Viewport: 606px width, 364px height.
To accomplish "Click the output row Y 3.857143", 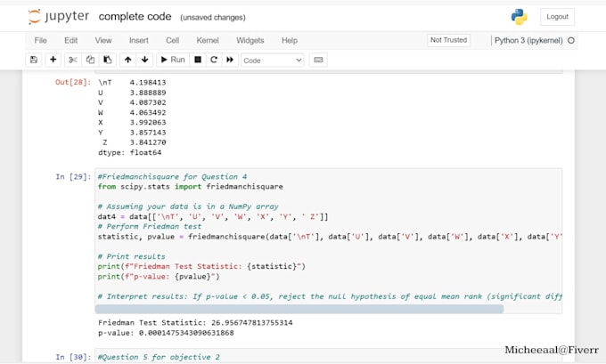I will (x=132, y=133).
